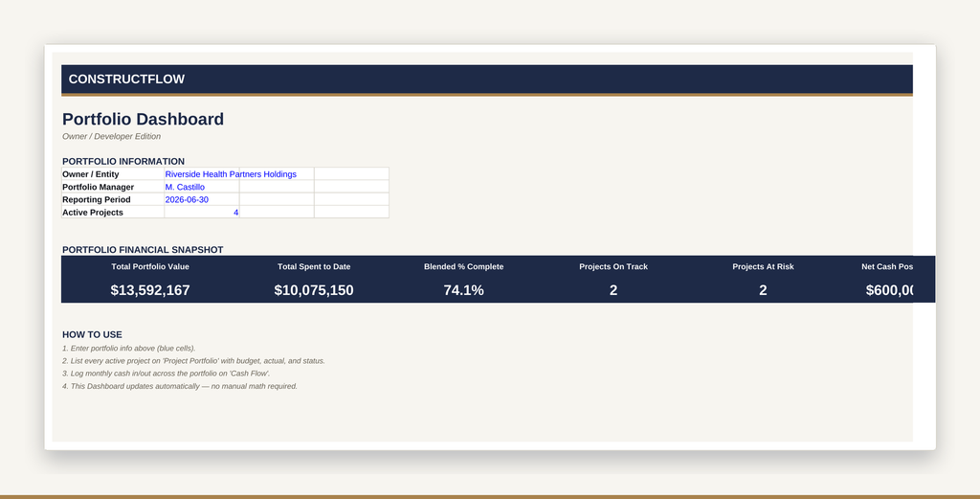This screenshot has height=499, width=980.
Task: Click the 'Blended % Complete' label
Action: coord(464,266)
